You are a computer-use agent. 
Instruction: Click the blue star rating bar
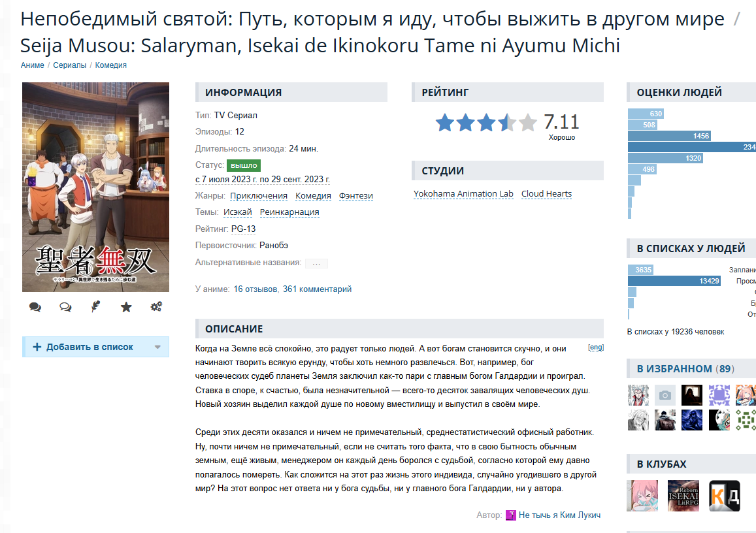(486, 122)
